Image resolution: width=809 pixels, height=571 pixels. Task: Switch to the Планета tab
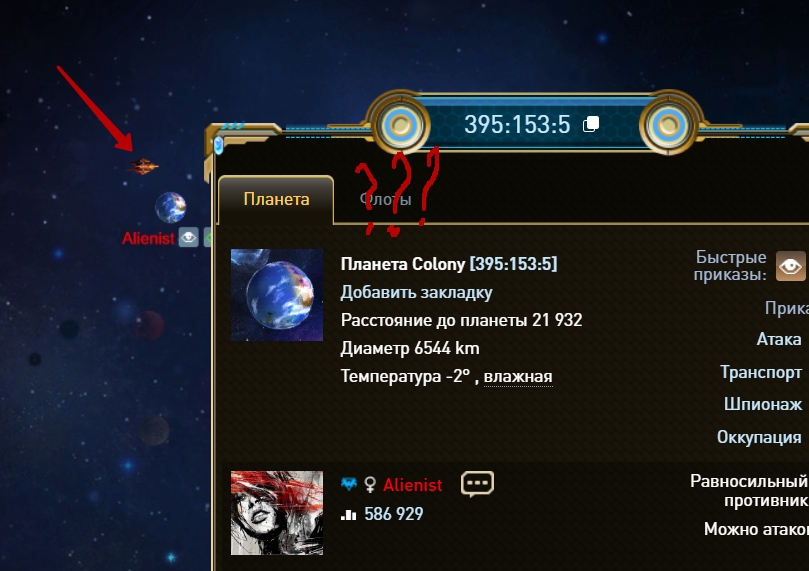(x=276, y=199)
